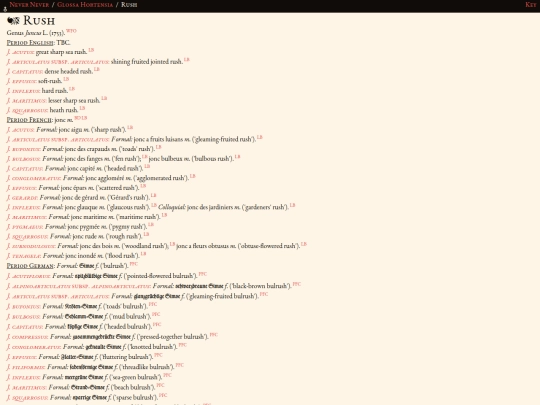The height and width of the screenshot is (405, 540).
Task: Open J. alpinoarticulatus subsp. alpinoarticulatus German entry
Action: pos(79,286)
